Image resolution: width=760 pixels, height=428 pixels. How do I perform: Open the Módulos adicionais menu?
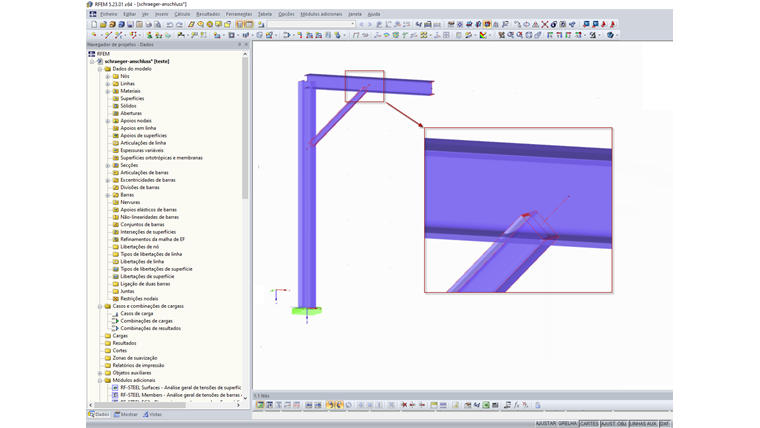click(321, 14)
